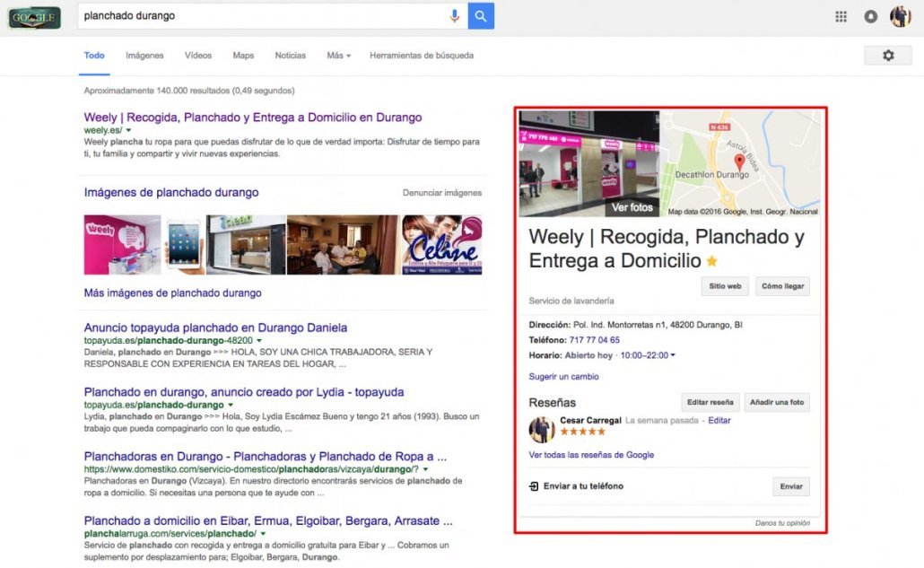This screenshot has height=568, width=924.
Task: Open Planchadoras en Durango result
Action: click(266, 456)
